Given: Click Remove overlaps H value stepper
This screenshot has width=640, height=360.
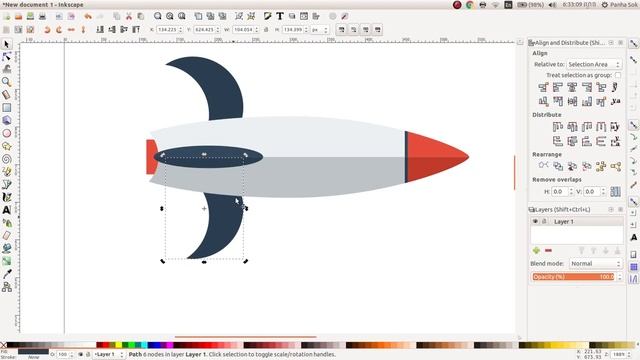Looking at the screenshot, I should click(x=571, y=191).
